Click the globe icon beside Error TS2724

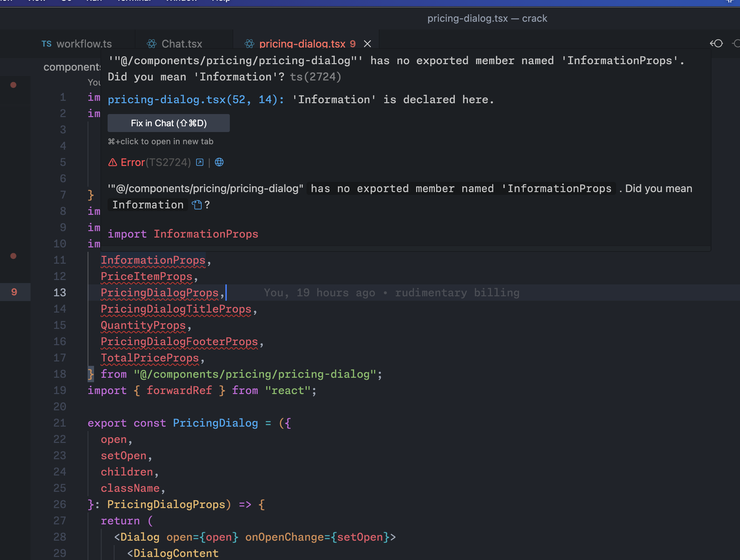point(219,162)
